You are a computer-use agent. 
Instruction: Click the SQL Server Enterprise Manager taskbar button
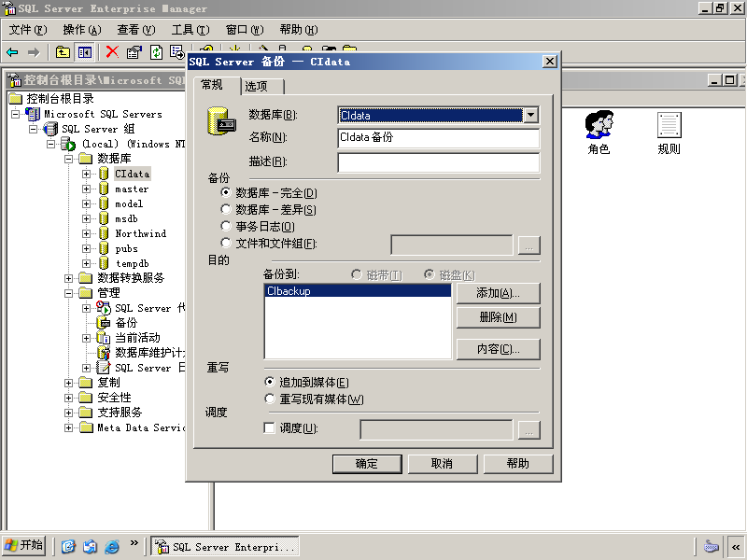(225, 546)
